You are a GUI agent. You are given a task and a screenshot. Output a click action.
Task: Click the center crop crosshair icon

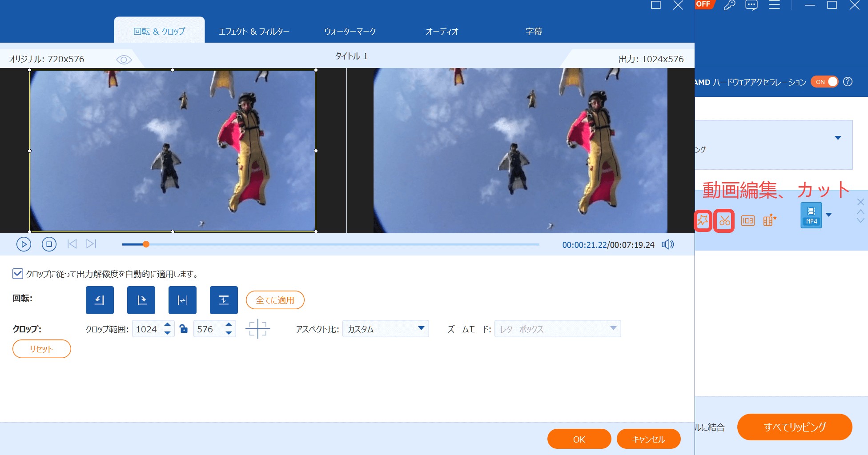257,329
